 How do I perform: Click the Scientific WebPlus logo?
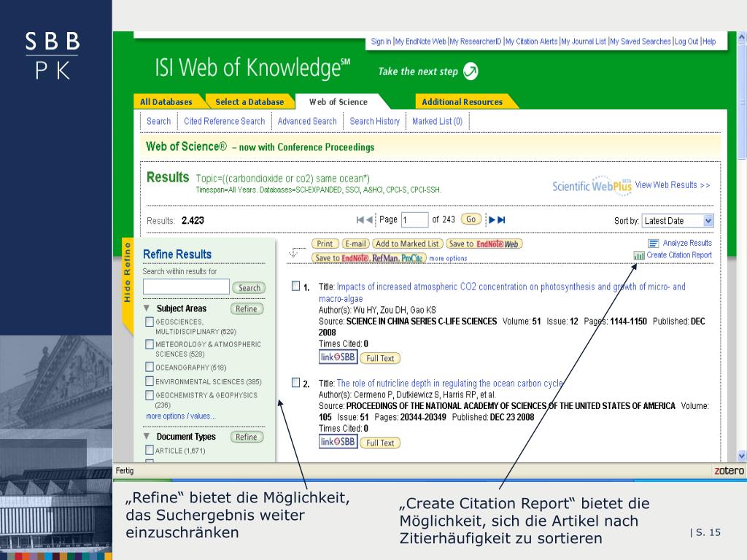click(x=592, y=185)
